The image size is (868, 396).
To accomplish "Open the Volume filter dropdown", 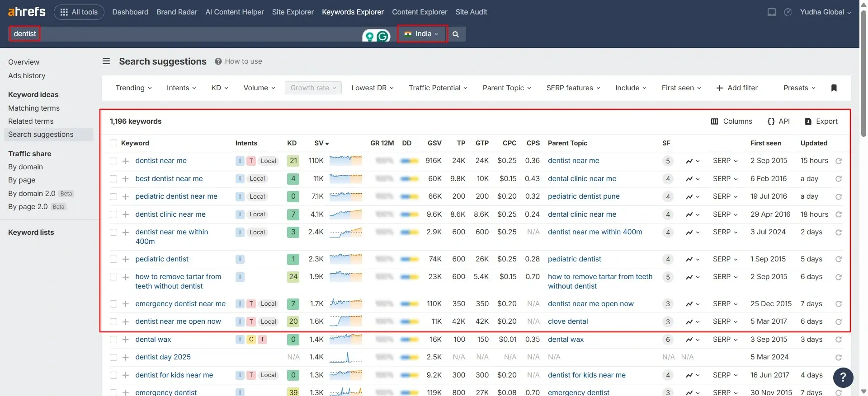I will pos(259,88).
